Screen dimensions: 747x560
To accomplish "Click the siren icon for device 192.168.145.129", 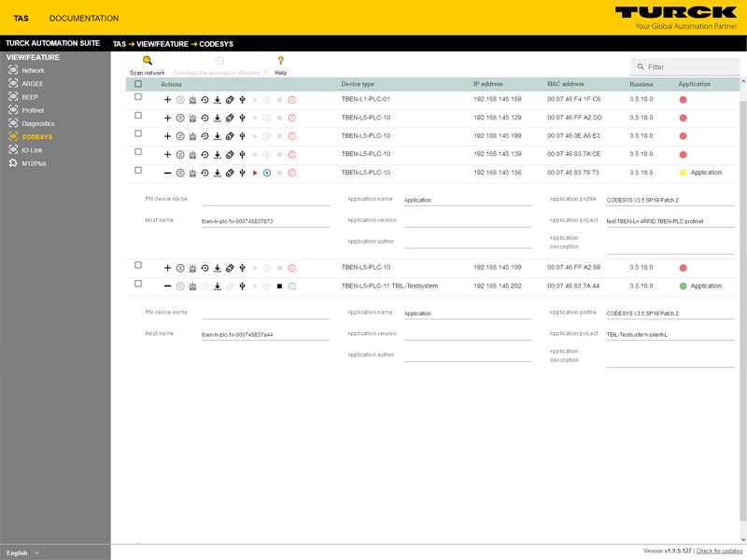I will click(192, 119).
